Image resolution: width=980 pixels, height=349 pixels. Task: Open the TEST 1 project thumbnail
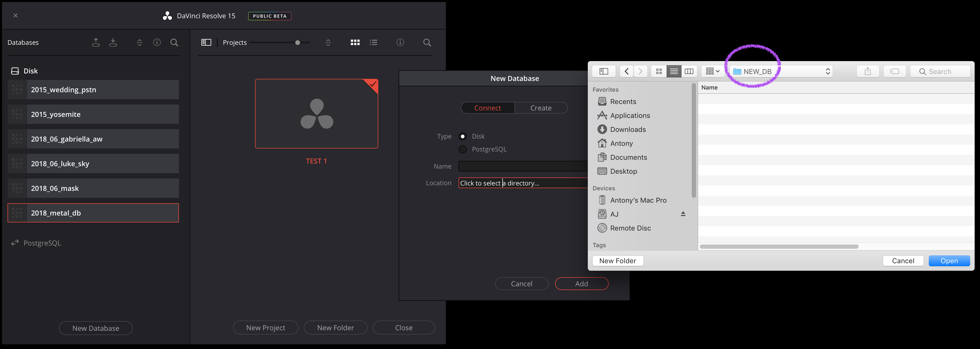click(x=316, y=113)
